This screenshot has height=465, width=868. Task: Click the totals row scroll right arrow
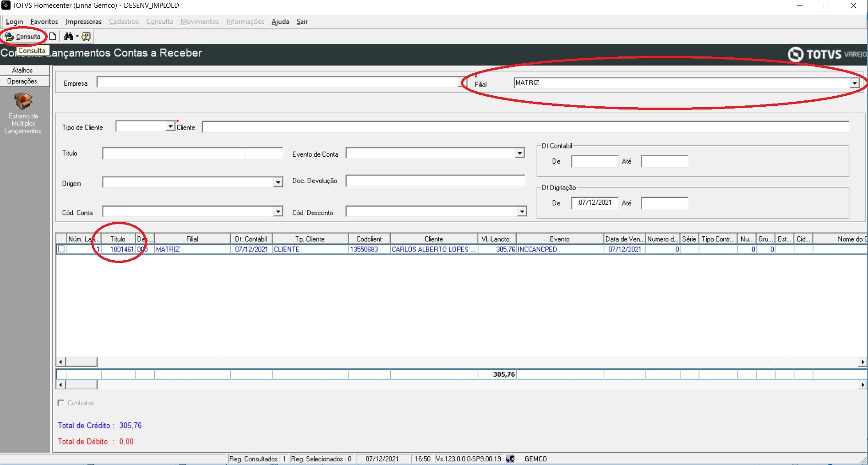pos(863,385)
